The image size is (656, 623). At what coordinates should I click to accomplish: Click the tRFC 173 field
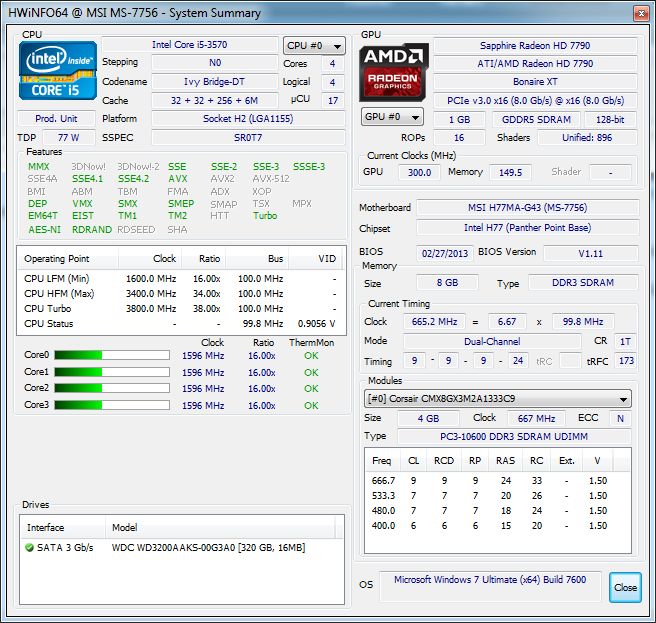pos(625,361)
